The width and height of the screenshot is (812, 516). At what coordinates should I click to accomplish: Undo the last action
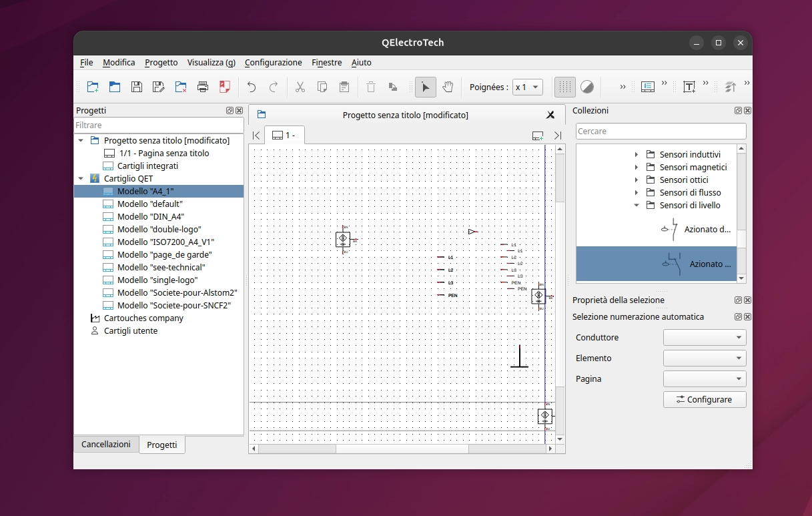coord(251,87)
